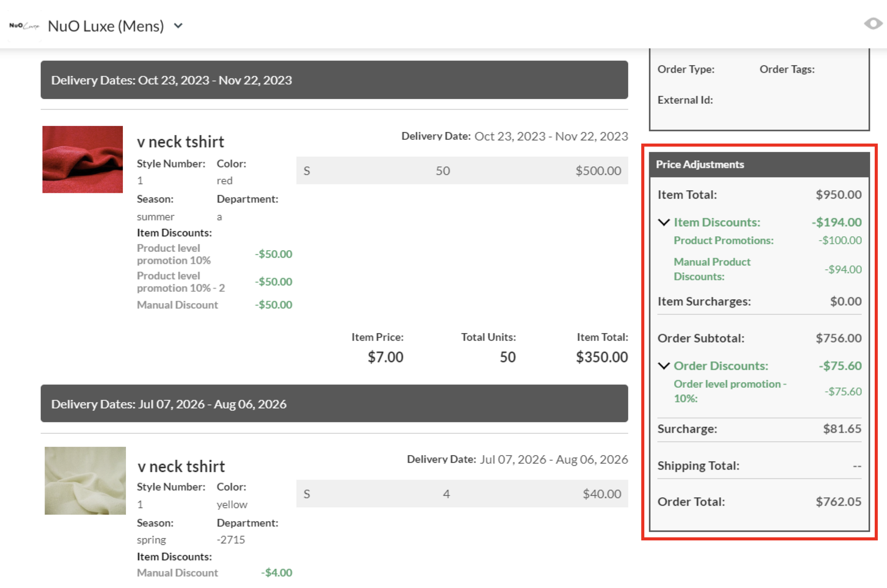Select the Oct 23, 2023 delivery dates header

tap(334, 80)
